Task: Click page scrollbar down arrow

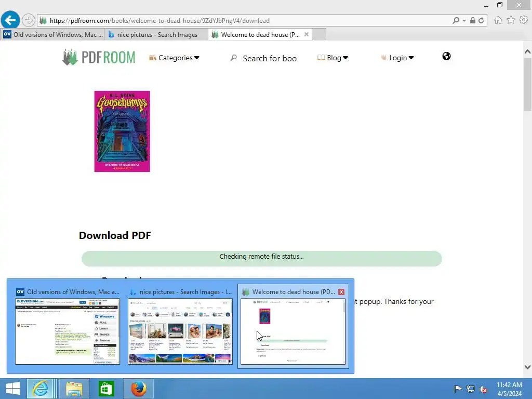Action: click(x=528, y=367)
